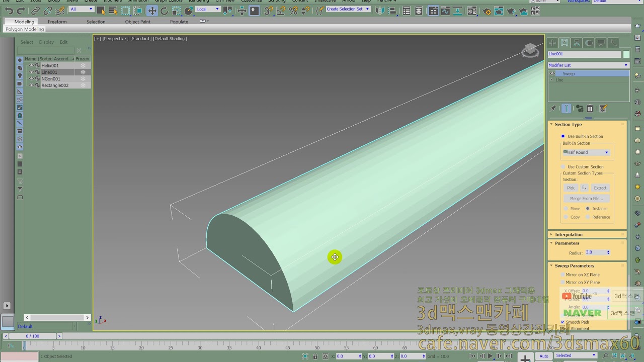Click the Redo arrow icon

(x=21, y=11)
